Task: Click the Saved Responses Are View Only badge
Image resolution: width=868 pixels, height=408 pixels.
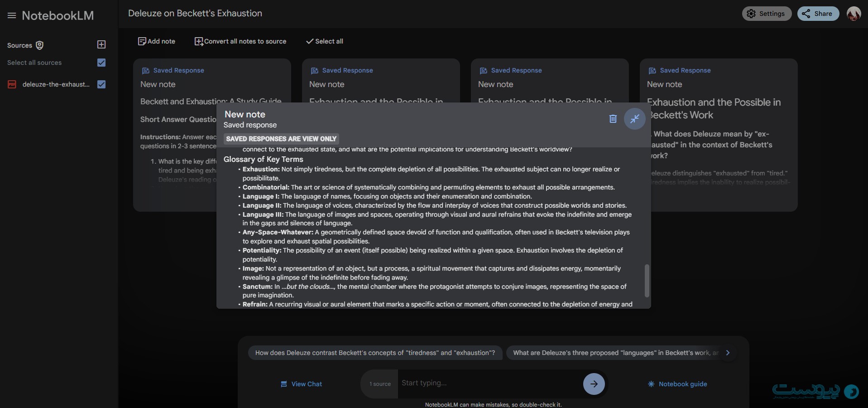Action: pos(281,139)
